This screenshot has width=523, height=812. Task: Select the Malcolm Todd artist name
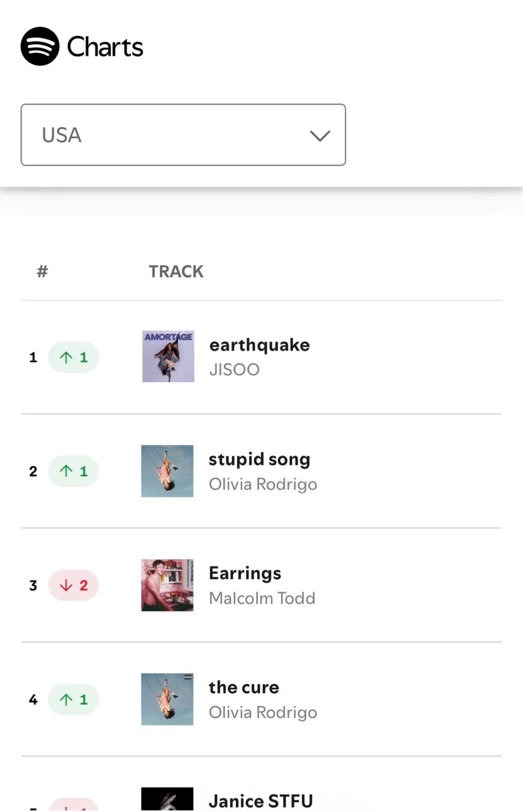tap(262, 598)
